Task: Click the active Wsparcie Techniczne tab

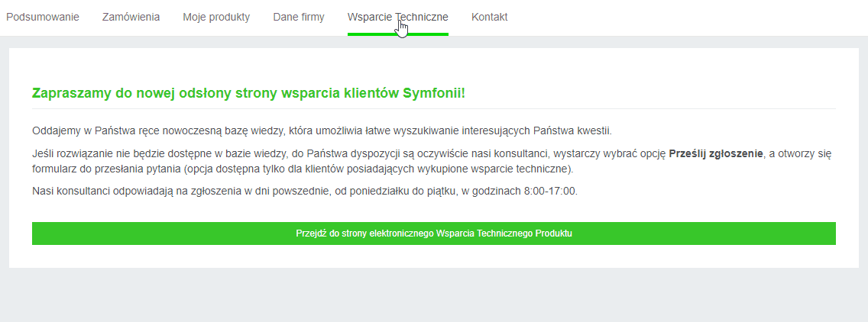Action: [x=398, y=17]
